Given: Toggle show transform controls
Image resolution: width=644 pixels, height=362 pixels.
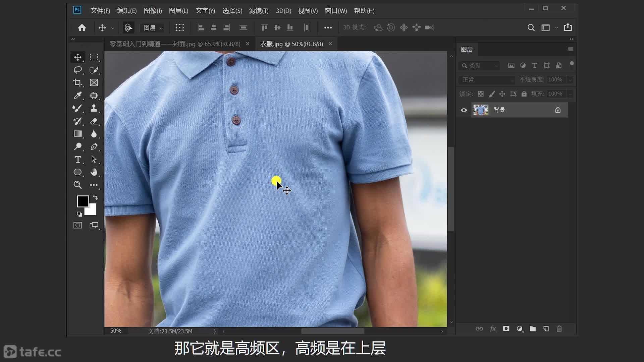Looking at the screenshot, I should click(180, 27).
